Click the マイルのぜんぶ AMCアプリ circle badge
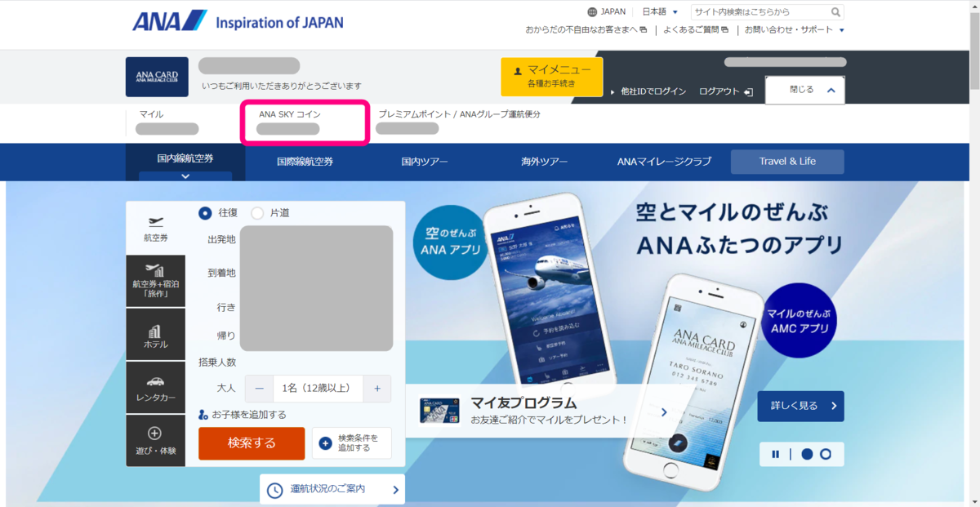The height and width of the screenshot is (507, 980). (x=800, y=321)
